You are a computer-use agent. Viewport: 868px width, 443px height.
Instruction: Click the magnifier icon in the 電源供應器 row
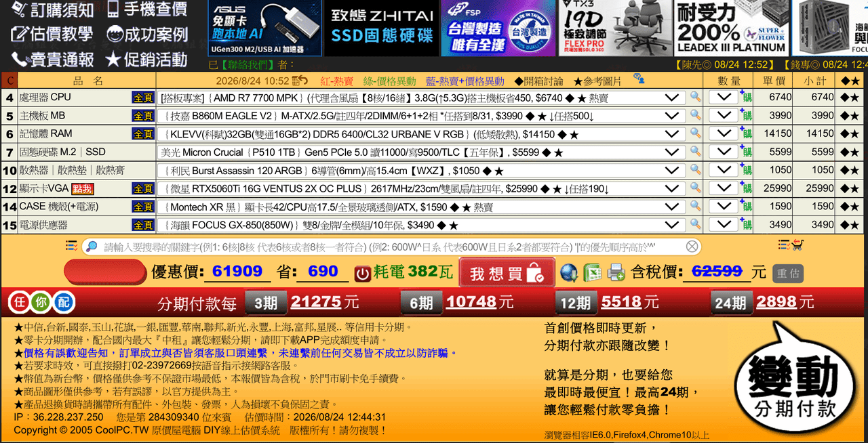pos(696,224)
